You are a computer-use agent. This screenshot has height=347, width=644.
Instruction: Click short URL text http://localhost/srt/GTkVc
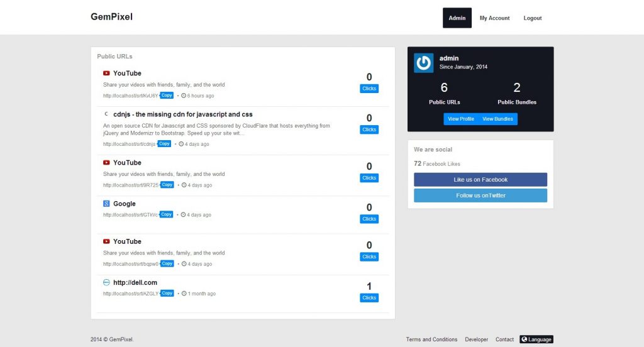[131, 215]
